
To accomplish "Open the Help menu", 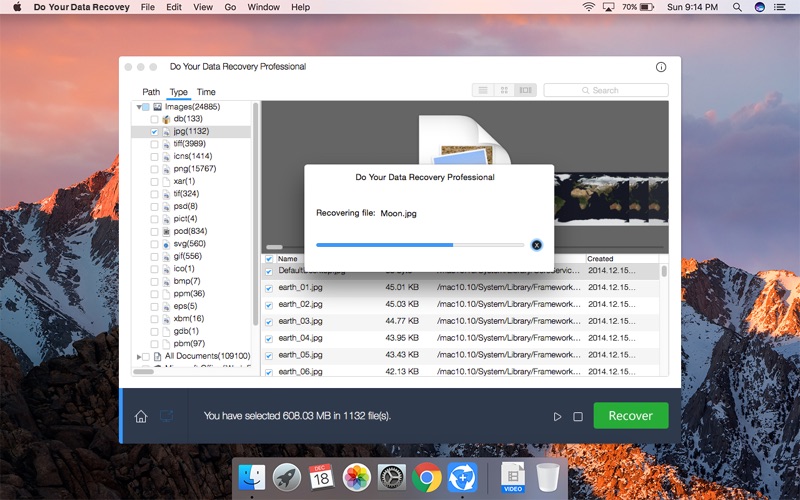I will tap(301, 7).
